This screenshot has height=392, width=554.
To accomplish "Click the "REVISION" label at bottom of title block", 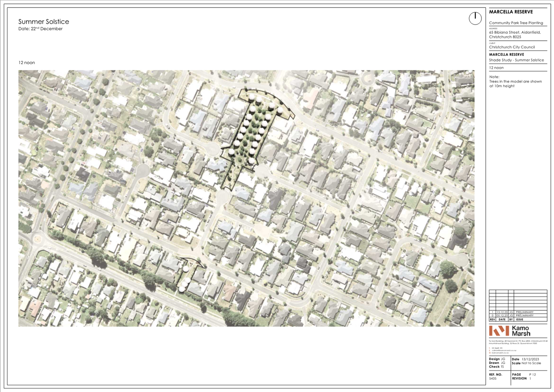I will coord(519,379).
